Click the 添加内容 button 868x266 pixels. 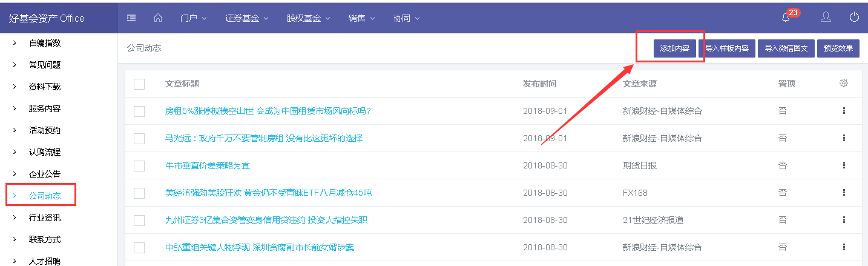pyautogui.click(x=674, y=48)
